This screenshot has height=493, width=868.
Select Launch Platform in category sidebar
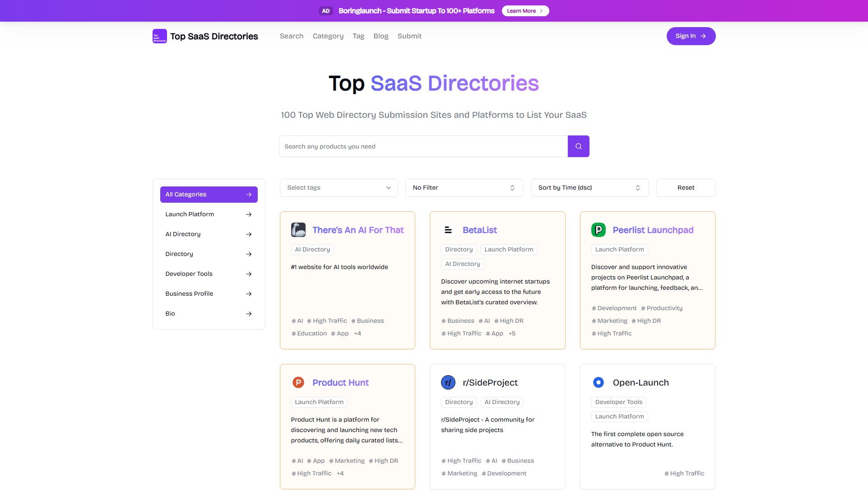209,214
